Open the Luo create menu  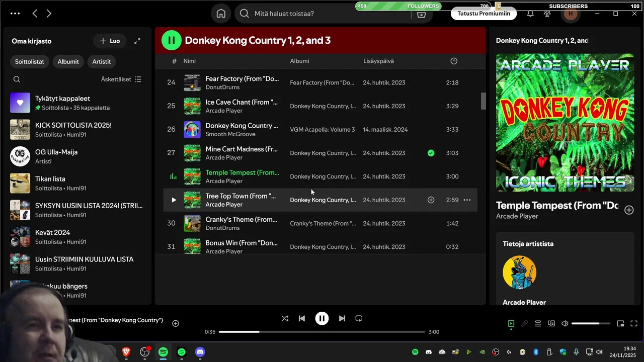(110, 41)
